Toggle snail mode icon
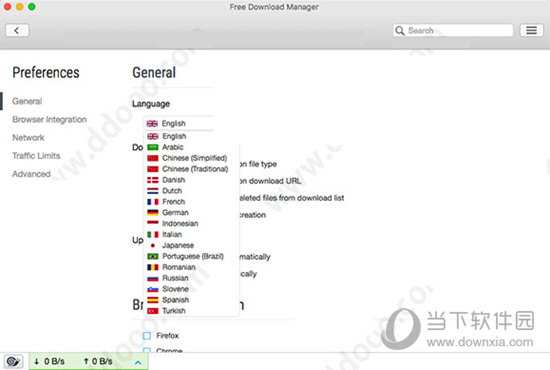This screenshot has width=550, height=370. (x=13, y=361)
